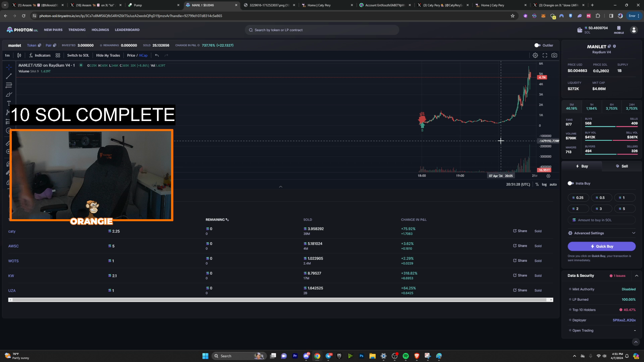Expand Advanced Settings section
The height and width of the screenshot is (362, 644).
(x=602, y=233)
